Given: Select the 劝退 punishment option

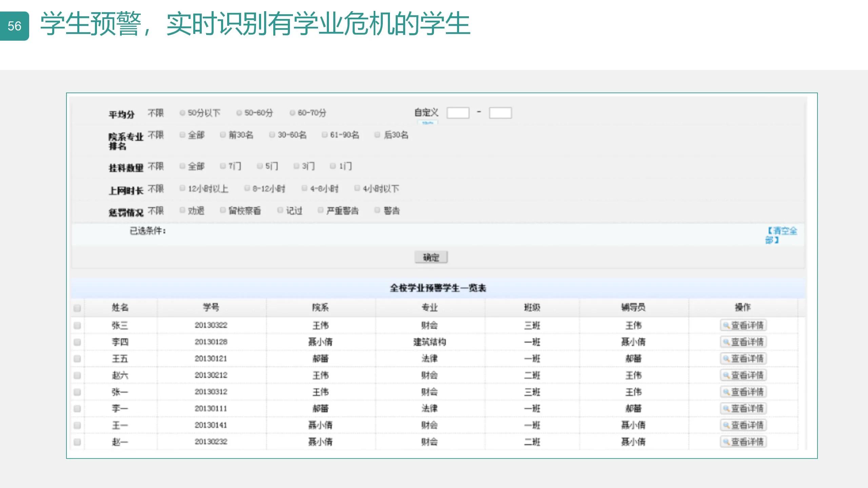Looking at the screenshot, I should (x=182, y=210).
